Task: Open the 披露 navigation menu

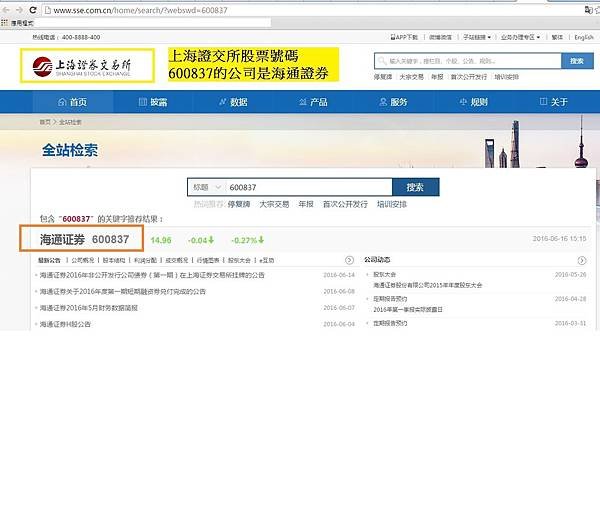Action: point(153,102)
